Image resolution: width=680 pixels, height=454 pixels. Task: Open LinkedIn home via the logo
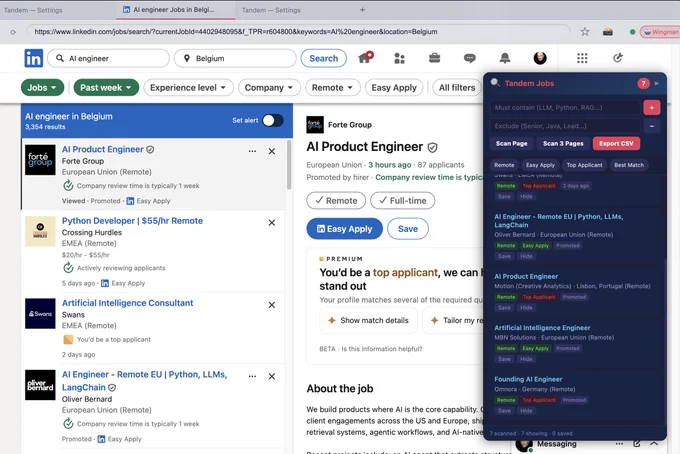point(33,58)
